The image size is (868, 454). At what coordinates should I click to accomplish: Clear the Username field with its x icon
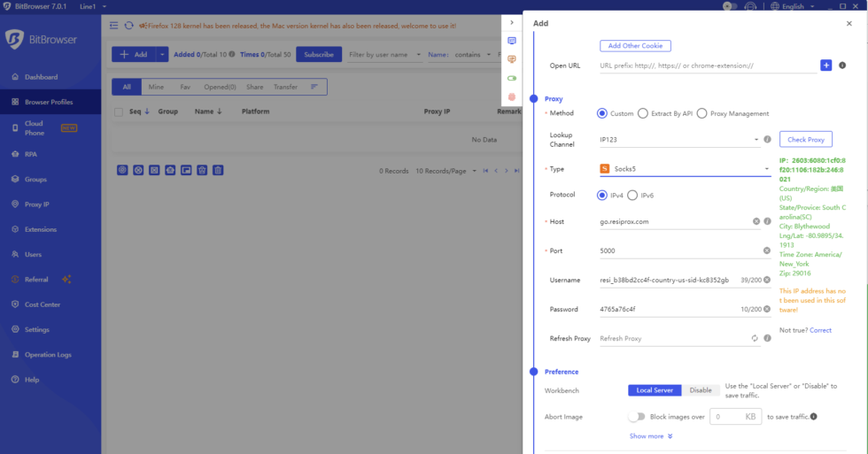[767, 280]
